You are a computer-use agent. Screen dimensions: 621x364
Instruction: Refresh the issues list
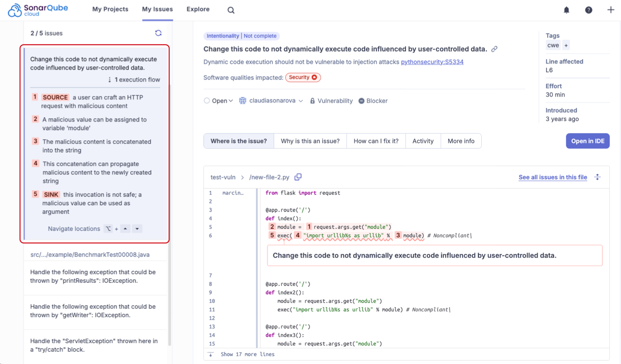coord(158,33)
